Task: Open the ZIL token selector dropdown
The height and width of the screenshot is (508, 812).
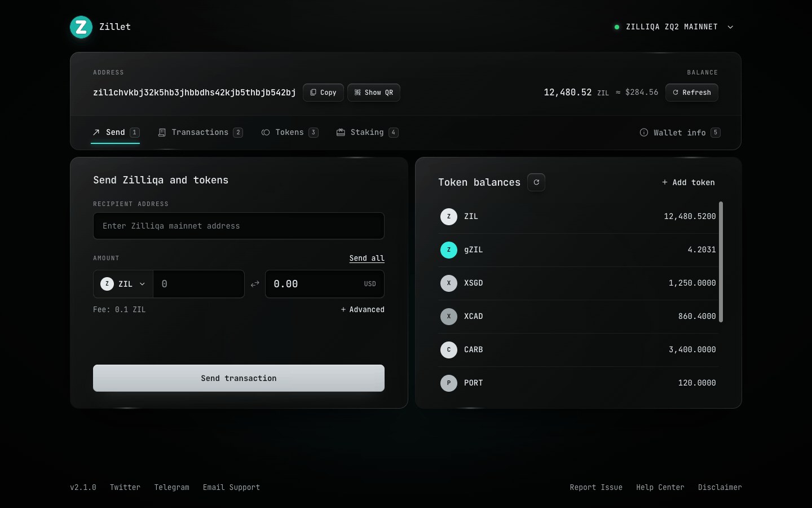Action: [123, 284]
